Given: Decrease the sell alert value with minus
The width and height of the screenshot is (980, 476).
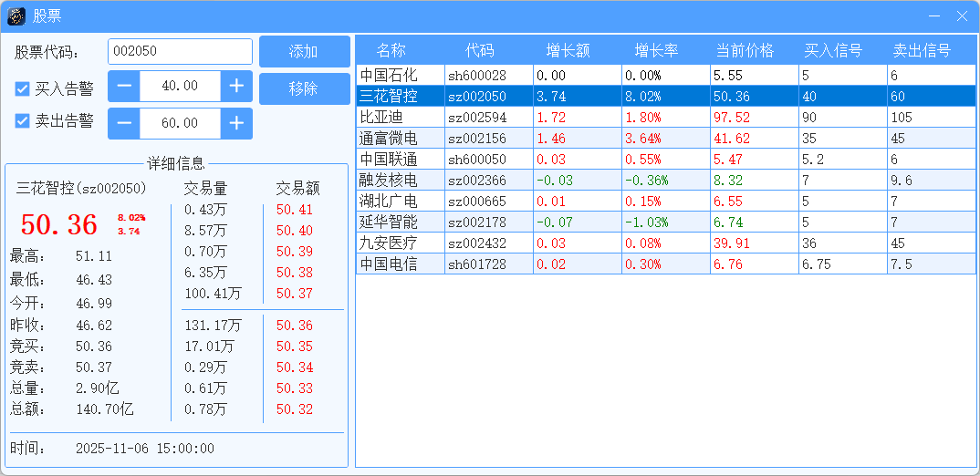Looking at the screenshot, I should 124,124.
